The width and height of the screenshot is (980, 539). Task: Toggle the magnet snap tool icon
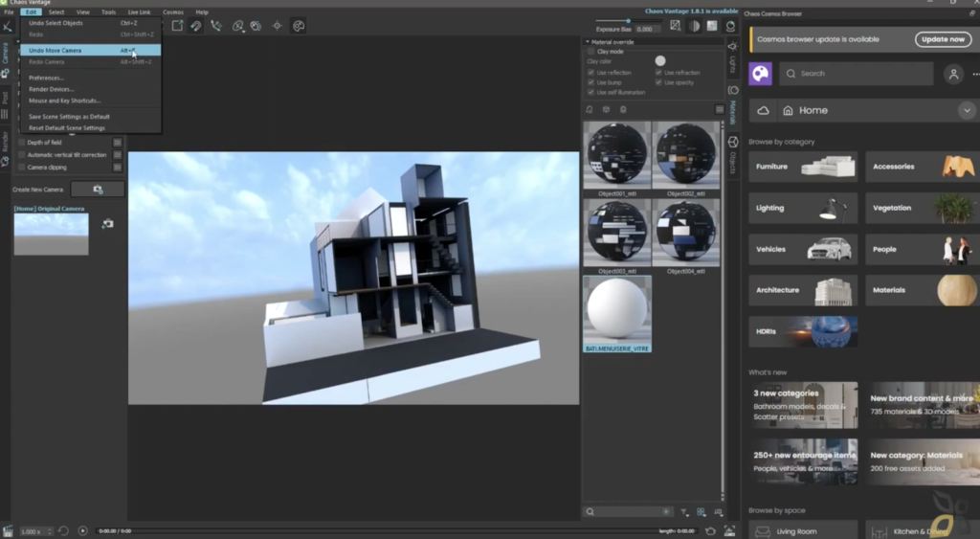(x=196, y=26)
